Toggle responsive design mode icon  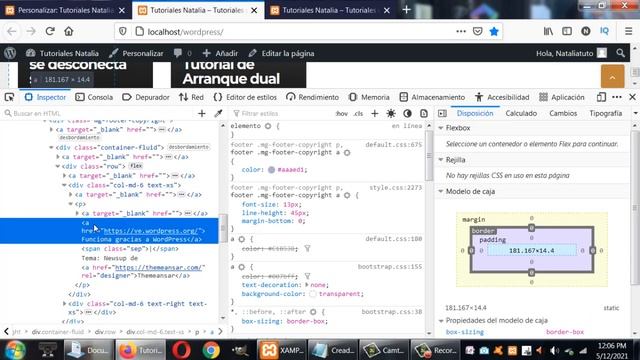[601, 97]
